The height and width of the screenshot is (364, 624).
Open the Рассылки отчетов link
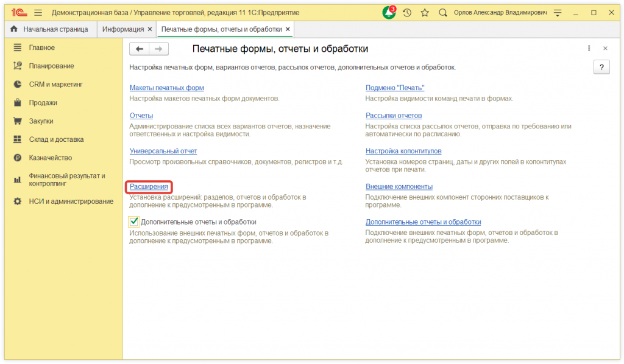pyautogui.click(x=394, y=116)
